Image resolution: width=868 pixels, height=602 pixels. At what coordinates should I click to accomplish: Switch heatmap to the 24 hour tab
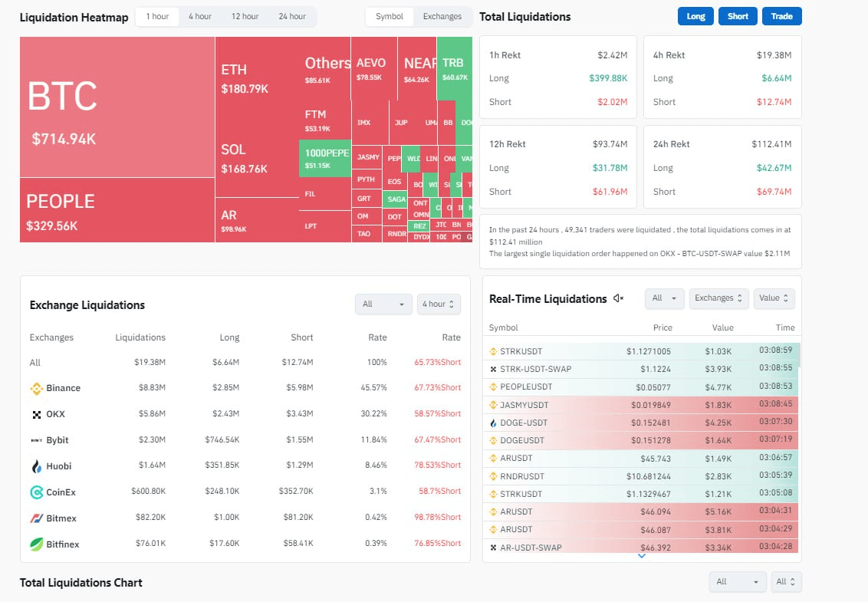point(292,17)
